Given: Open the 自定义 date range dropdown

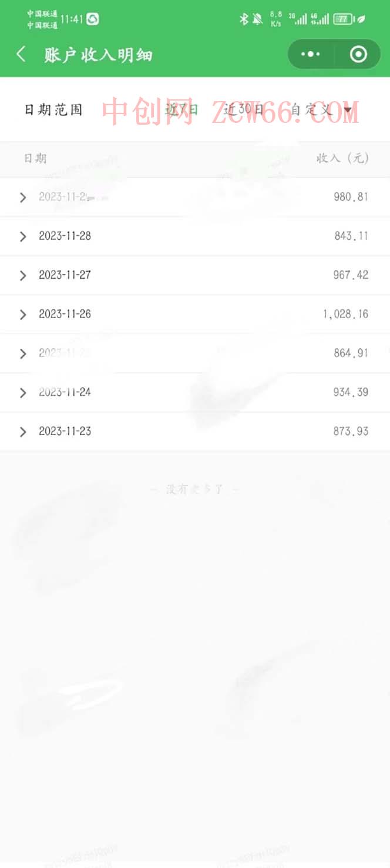Looking at the screenshot, I should [321, 109].
